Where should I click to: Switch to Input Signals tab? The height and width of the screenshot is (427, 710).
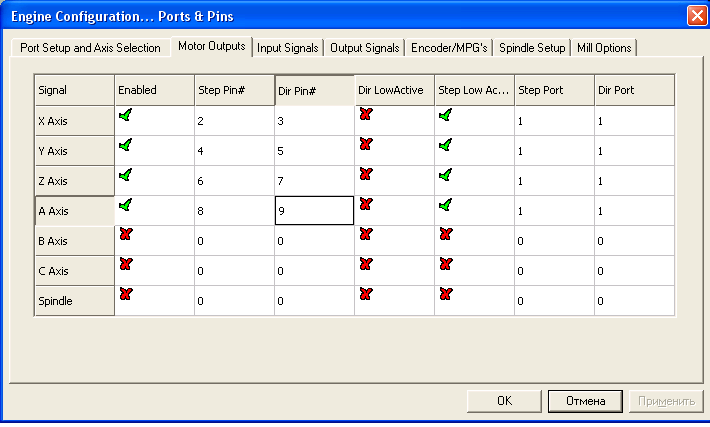[x=288, y=48]
